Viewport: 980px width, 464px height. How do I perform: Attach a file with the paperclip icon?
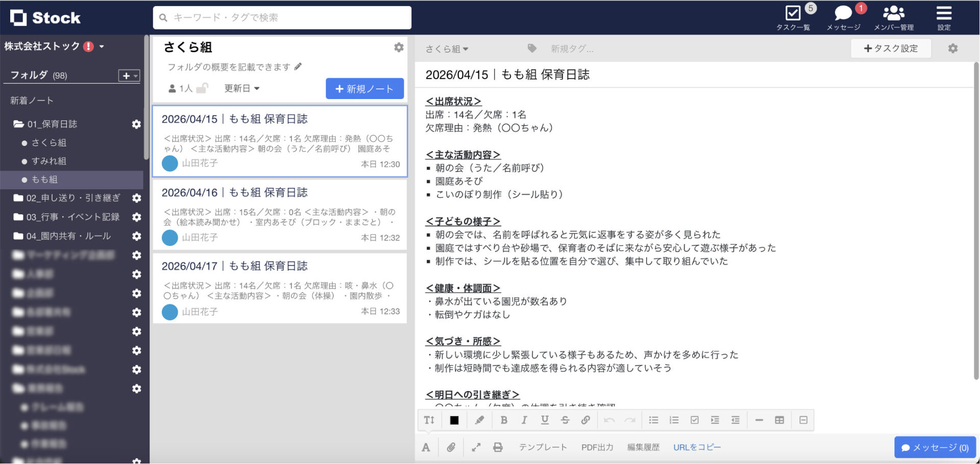point(451,447)
